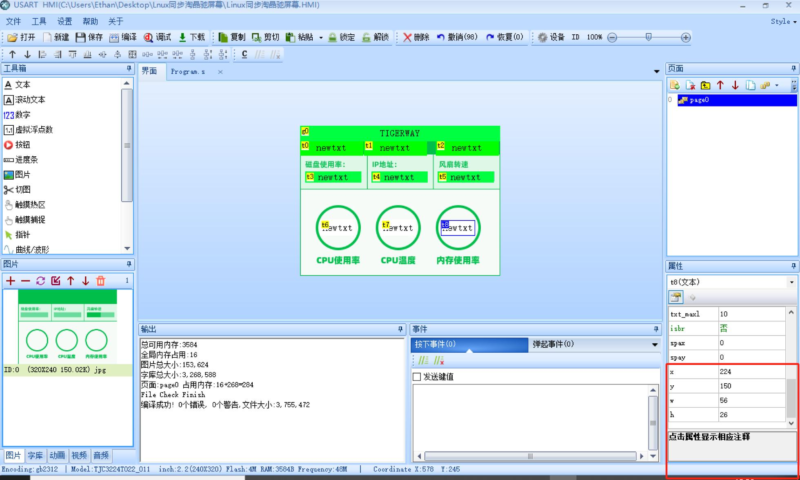Click the x property value 224
Image resolution: width=800 pixels, height=480 pixels.
(751, 372)
